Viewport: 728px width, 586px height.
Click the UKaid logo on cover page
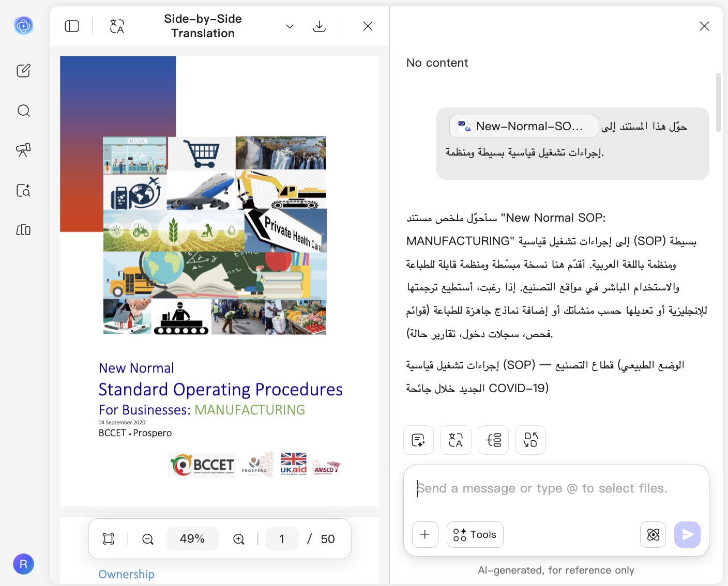point(294,464)
